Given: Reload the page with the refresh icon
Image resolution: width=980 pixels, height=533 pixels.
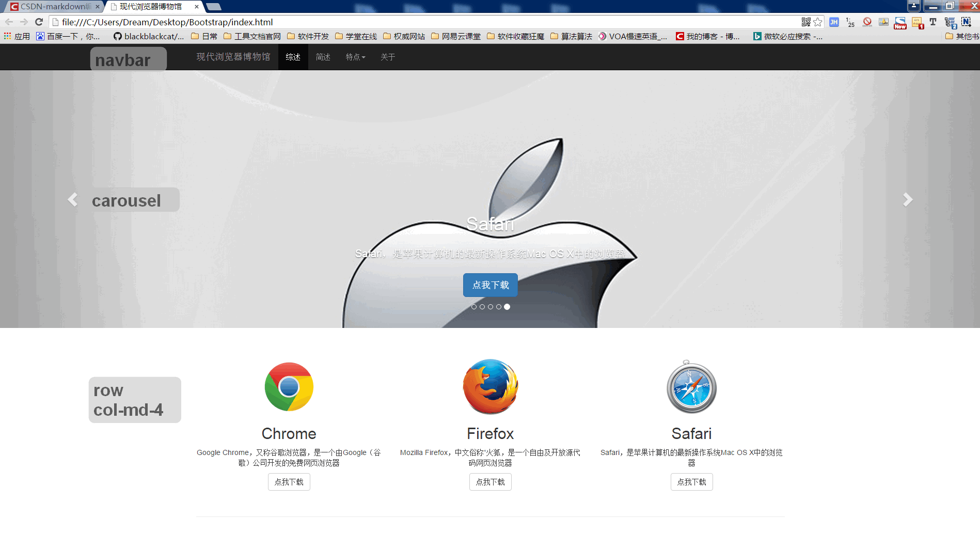Looking at the screenshot, I should pos(39,22).
